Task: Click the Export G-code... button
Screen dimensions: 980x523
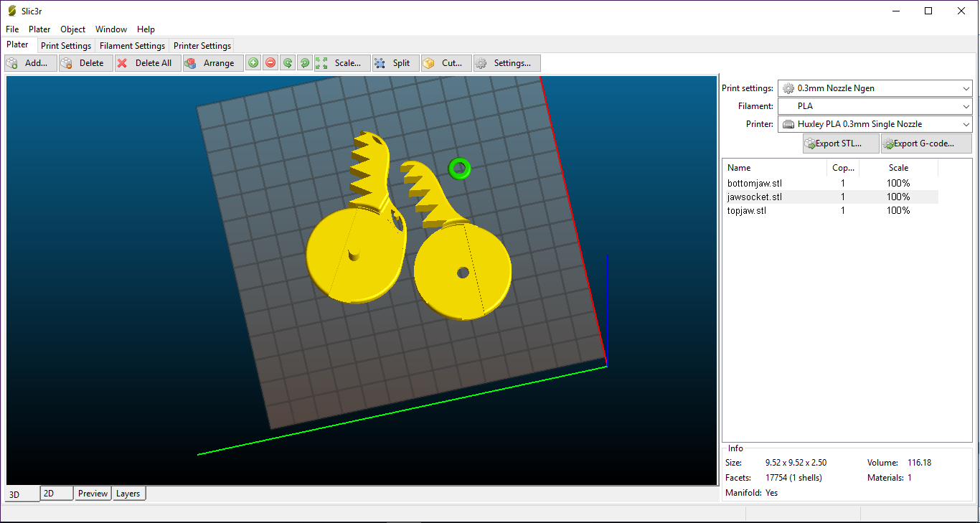Action: pyautogui.click(x=926, y=143)
